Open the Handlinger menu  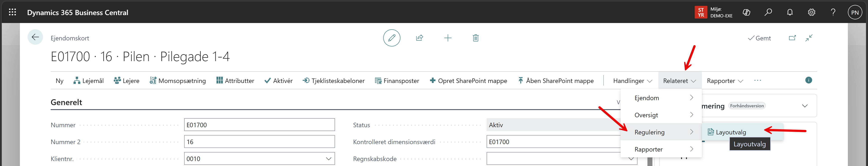point(633,81)
